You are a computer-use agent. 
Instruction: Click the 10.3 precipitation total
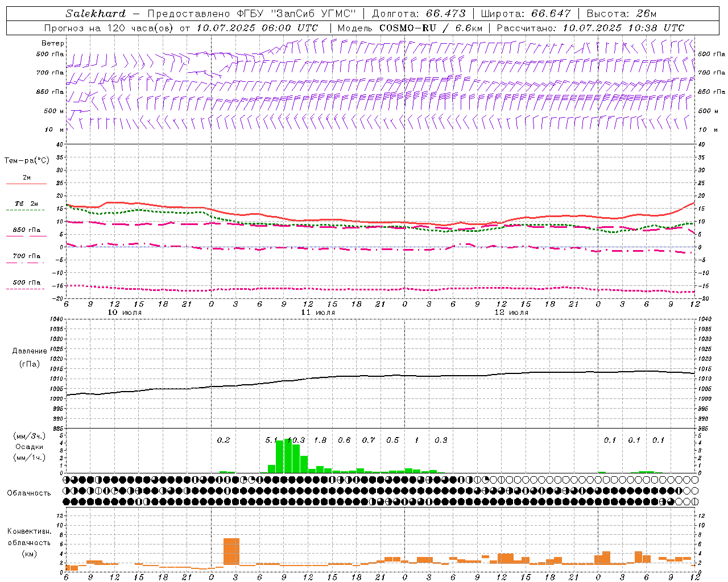pyautogui.click(x=296, y=440)
